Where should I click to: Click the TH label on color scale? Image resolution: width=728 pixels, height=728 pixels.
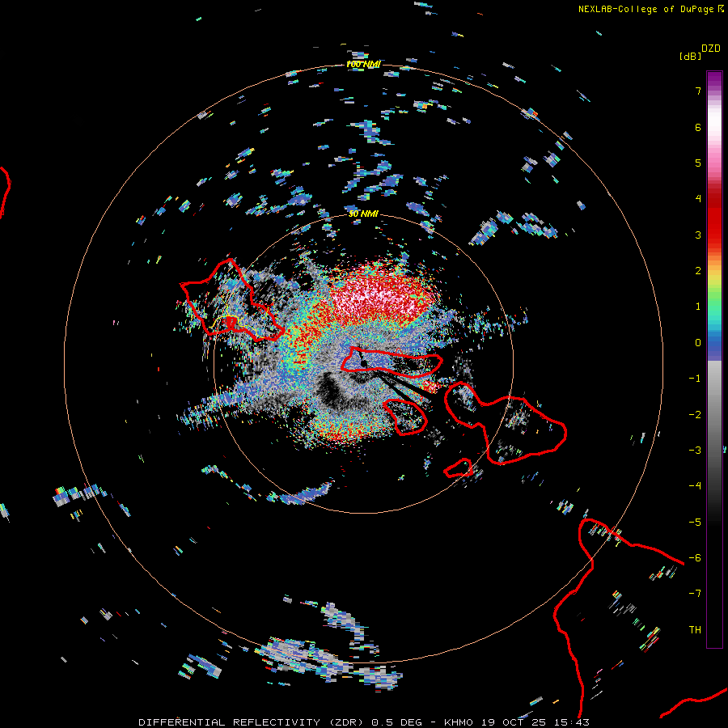695,629
